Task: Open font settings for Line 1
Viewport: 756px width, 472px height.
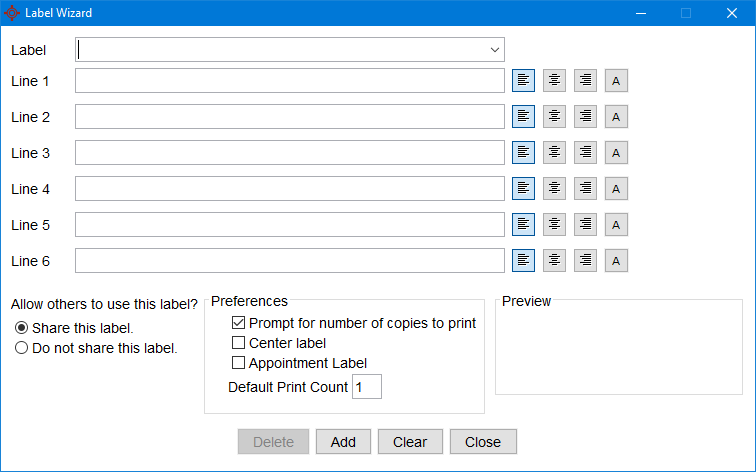Action: [617, 81]
